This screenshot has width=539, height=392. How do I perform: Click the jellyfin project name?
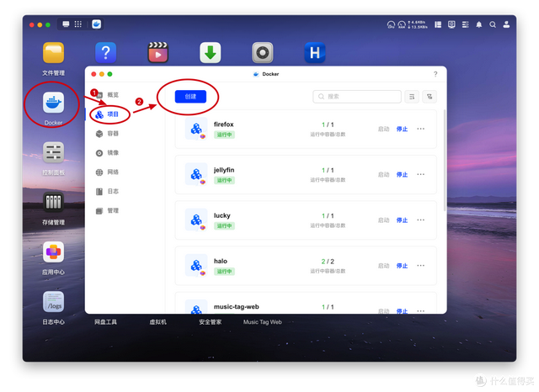[224, 170]
